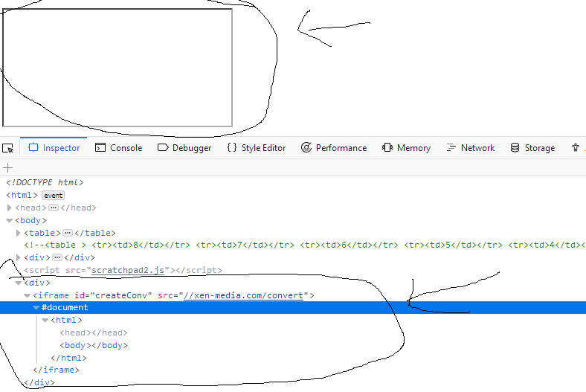Viewport: 586px width, 392px height.
Task: Select the commented-out table line
Action: (304, 245)
